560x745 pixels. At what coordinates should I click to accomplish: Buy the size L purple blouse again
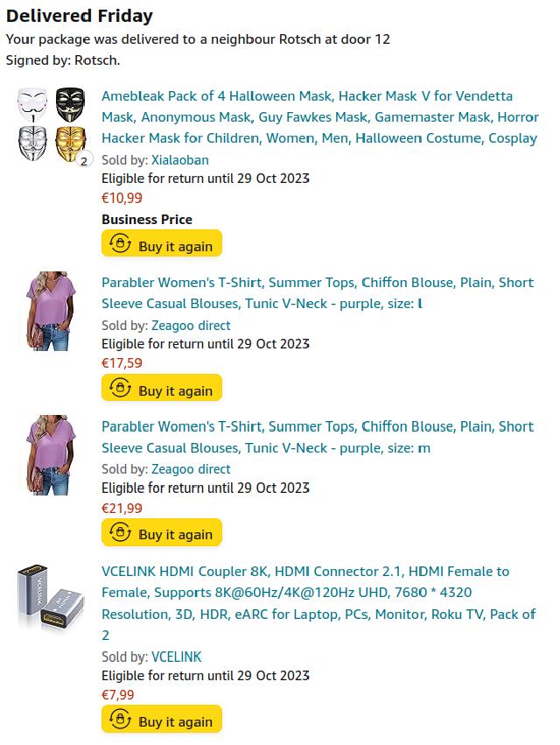click(162, 388)
